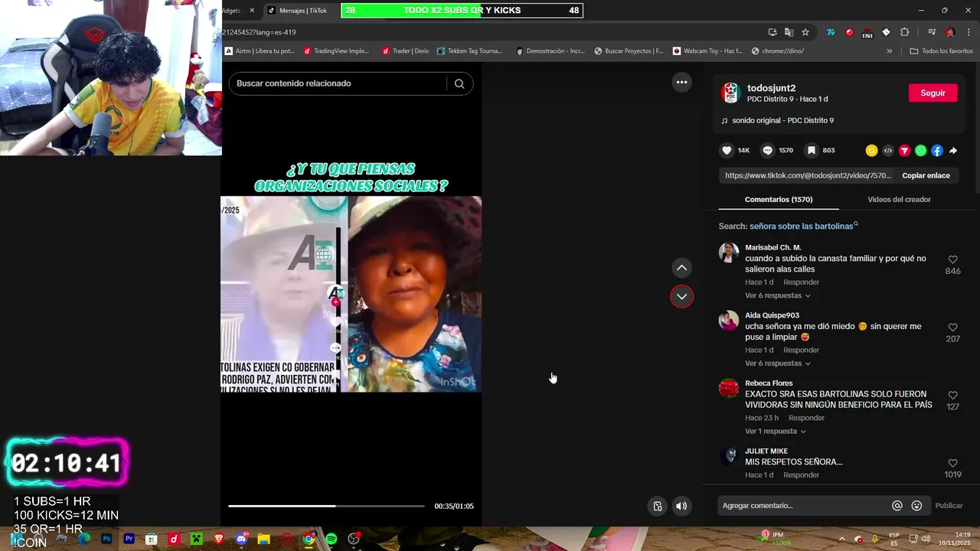Seek on the video progress bar

coord(326,506)
